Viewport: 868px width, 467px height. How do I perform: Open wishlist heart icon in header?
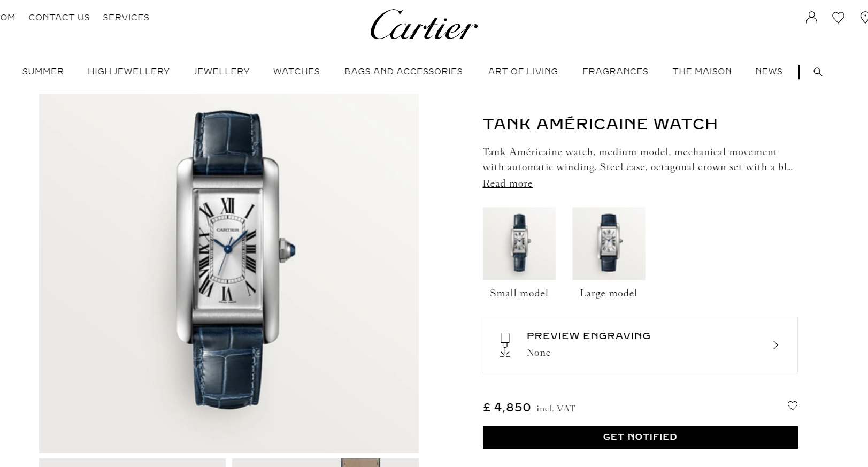click(x=838, y=18)
